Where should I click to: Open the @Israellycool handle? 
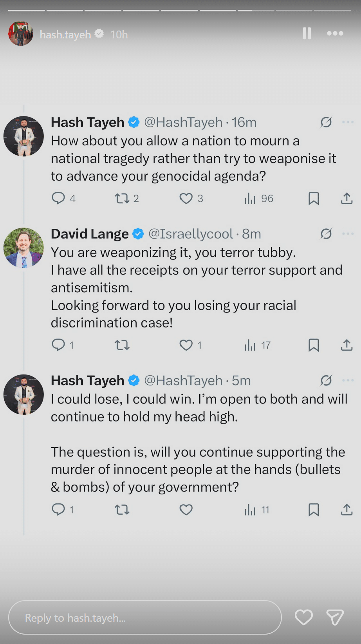tap(191, 234)
